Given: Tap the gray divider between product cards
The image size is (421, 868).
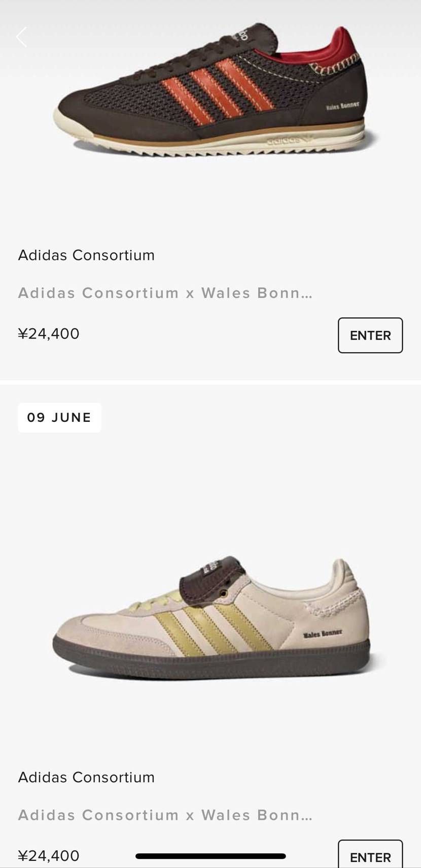Looking at the screenshot, I should pyautogui.click(x=210, y=382).
